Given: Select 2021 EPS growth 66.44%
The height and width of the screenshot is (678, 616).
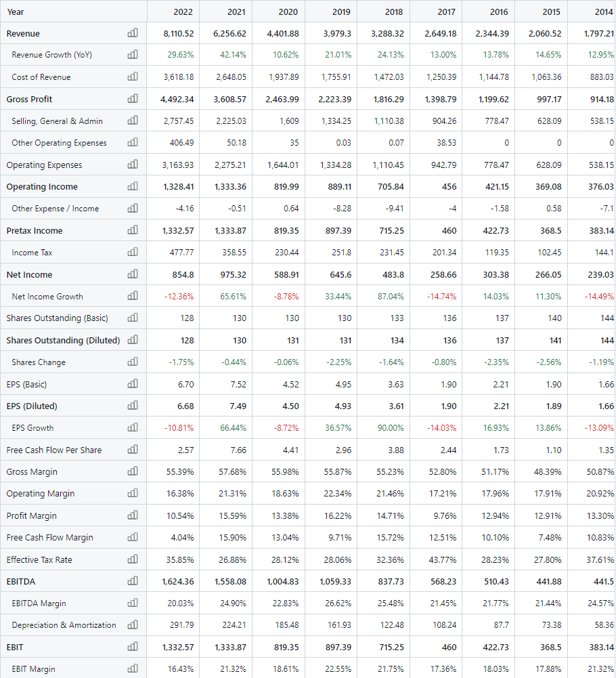Looking at the screenshot, I should (233, 428).
